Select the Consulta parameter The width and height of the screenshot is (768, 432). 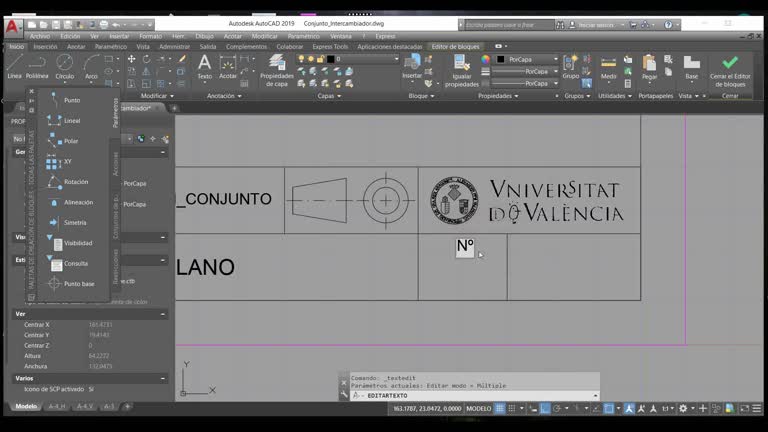tap(68, 264)
